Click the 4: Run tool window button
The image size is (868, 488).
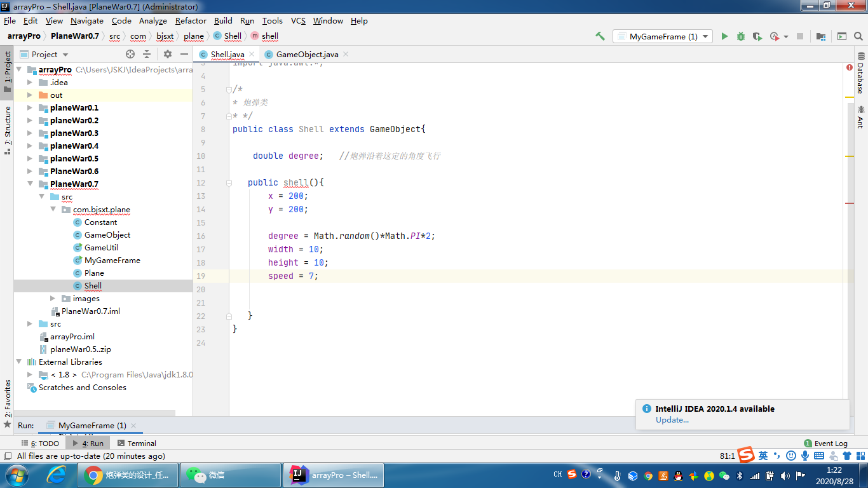point(88,443)
